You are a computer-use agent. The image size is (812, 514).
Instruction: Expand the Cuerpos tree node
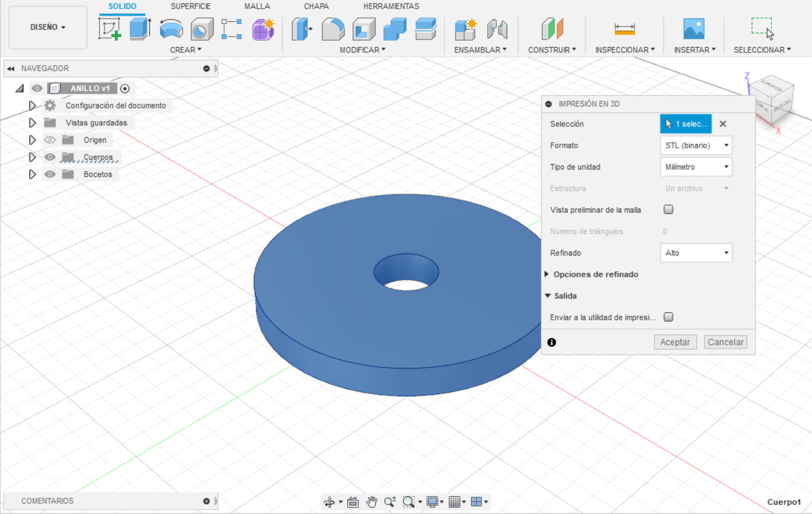32,157
